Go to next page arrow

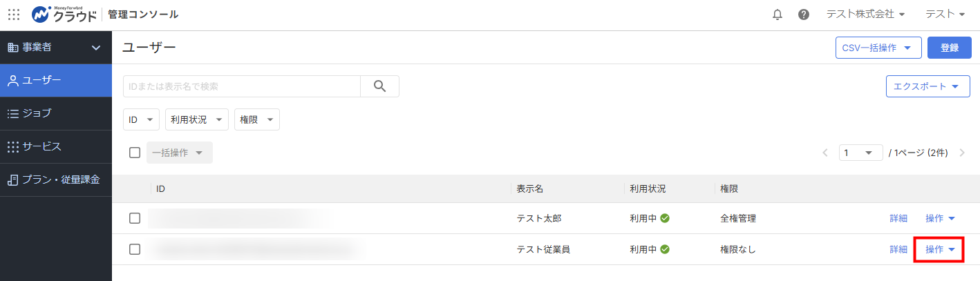click(x=963, y=153)
